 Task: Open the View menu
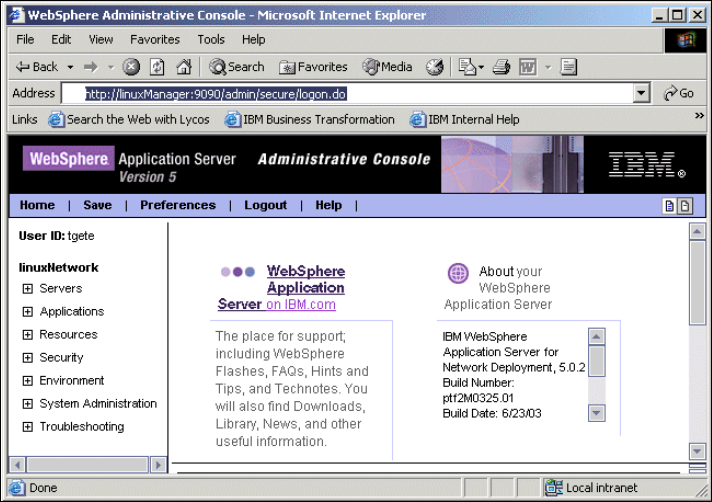pos(101,39)
